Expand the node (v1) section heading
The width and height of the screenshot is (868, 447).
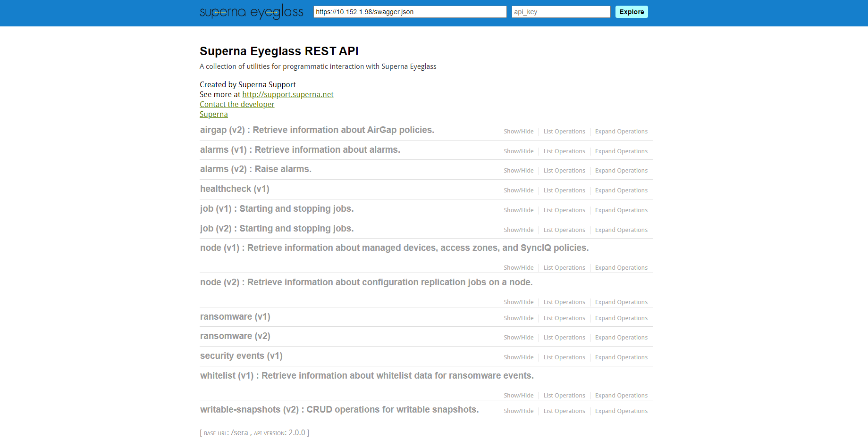point(394,248)
